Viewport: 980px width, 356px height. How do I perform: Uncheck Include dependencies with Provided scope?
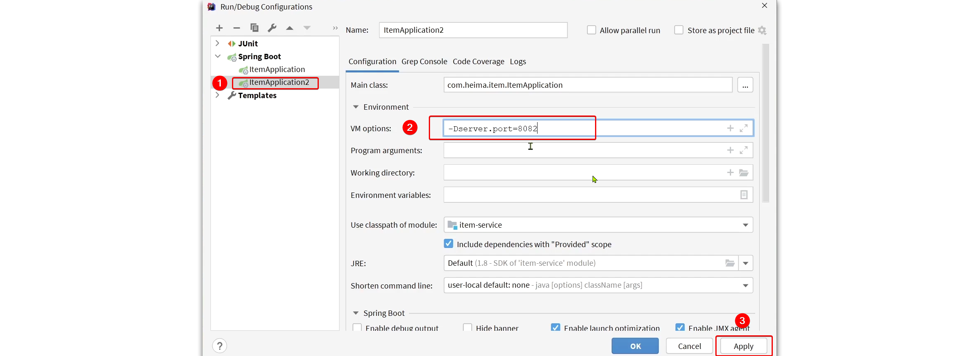point(449,244)
